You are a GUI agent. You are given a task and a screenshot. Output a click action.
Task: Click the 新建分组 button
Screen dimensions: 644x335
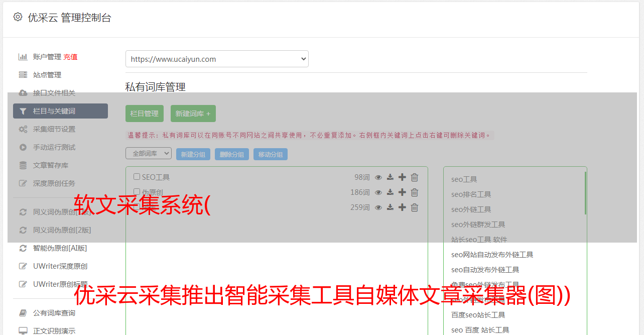pyautogui.click(x=193, y=154)
